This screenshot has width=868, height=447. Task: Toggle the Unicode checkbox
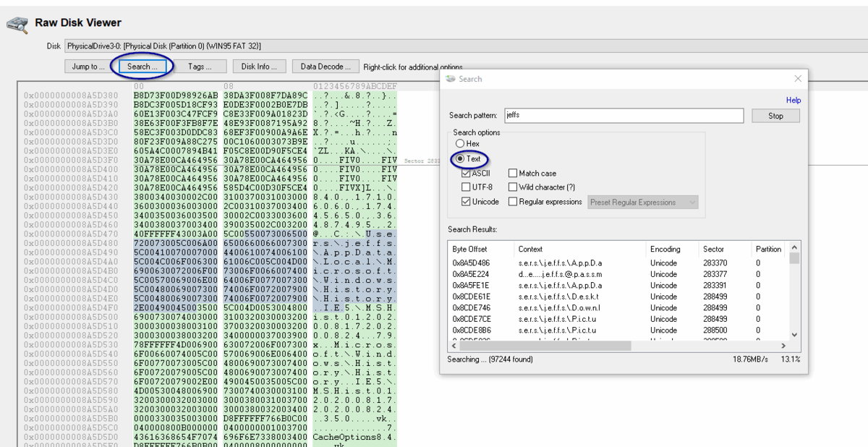[x=467, y=202]
